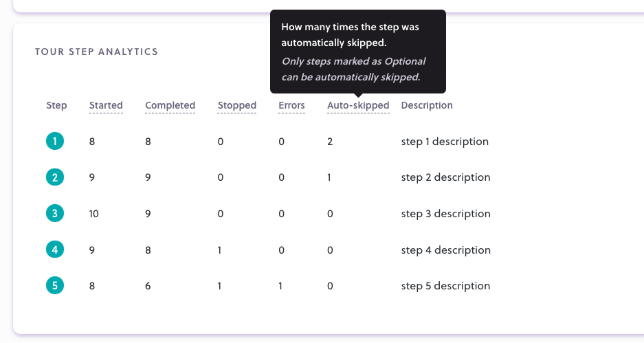The width and height of the screenshot is (644, 343).
Task: Click the step 2 number badge
Action: (55, 177)
